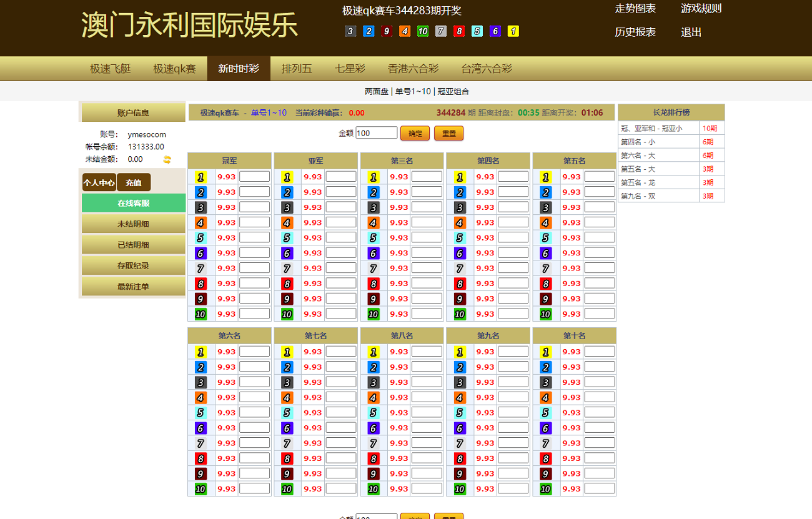Image resolution: width=812 pixels, height=519 pixels.
Task: Click the account balance refresh icon
Action: click(x=167, y=159)
